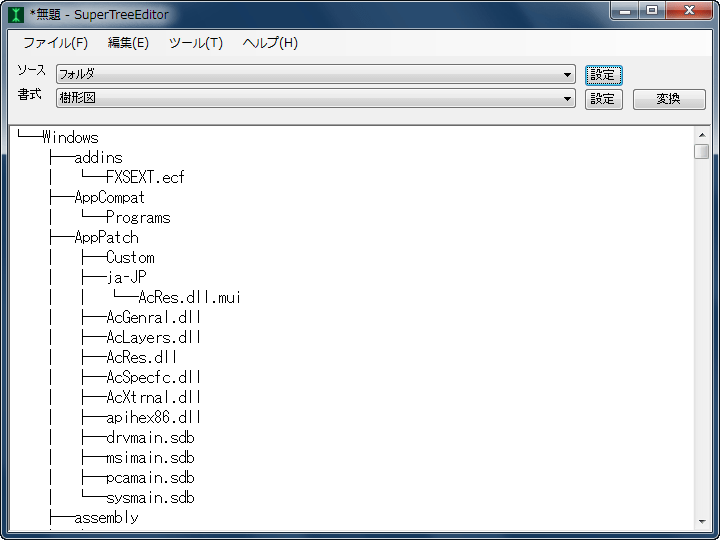Screen dimensions: 720x540
Task: Click the Windows root entry in tree
Action: point(70,138)
